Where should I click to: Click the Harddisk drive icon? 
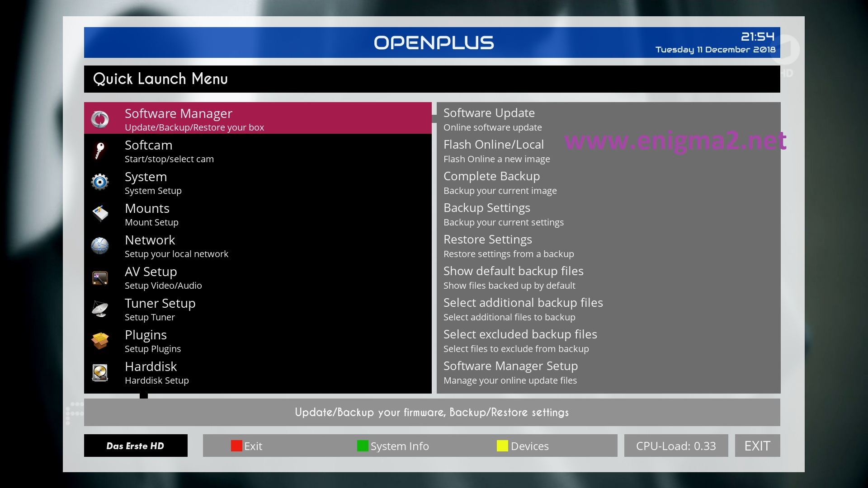click(100, 373)
